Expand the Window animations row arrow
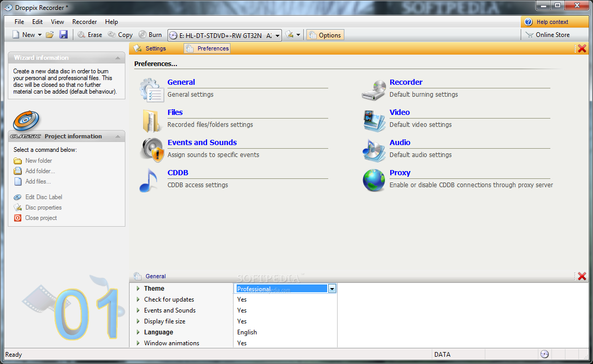The height and width of the screenshot is (364, 593). coord(138,343)
